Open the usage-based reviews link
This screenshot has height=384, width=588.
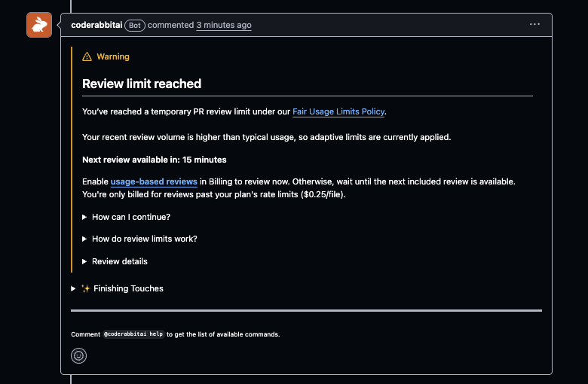[x=154, y=181]
